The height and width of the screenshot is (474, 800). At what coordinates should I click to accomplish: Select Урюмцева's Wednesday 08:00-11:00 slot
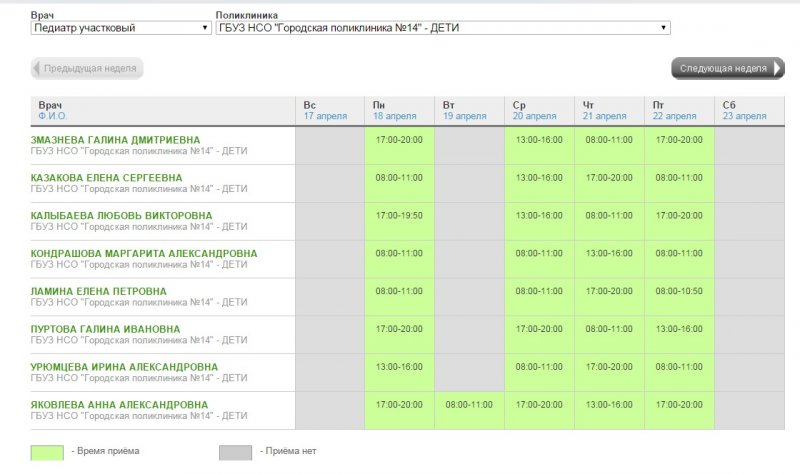coord(539,372)
